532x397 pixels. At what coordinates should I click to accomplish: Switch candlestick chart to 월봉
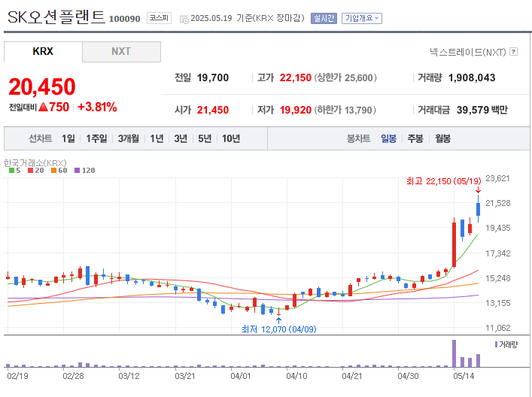tap(442, 138)
